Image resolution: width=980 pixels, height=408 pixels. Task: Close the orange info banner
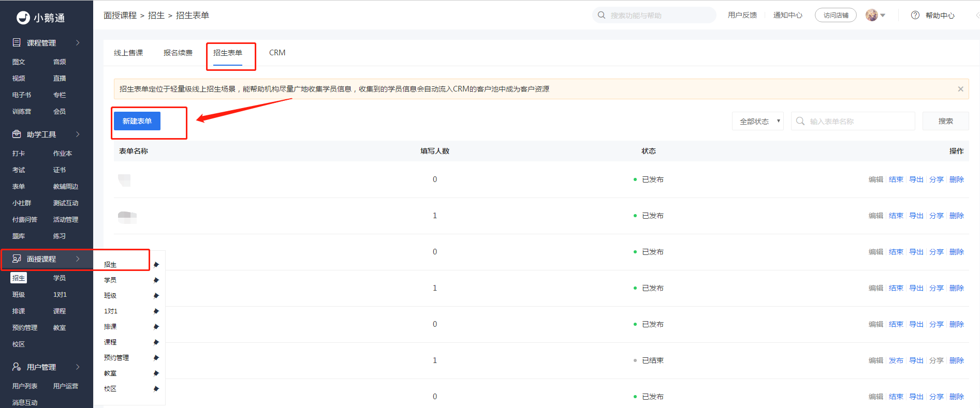(x=960, y=89)
